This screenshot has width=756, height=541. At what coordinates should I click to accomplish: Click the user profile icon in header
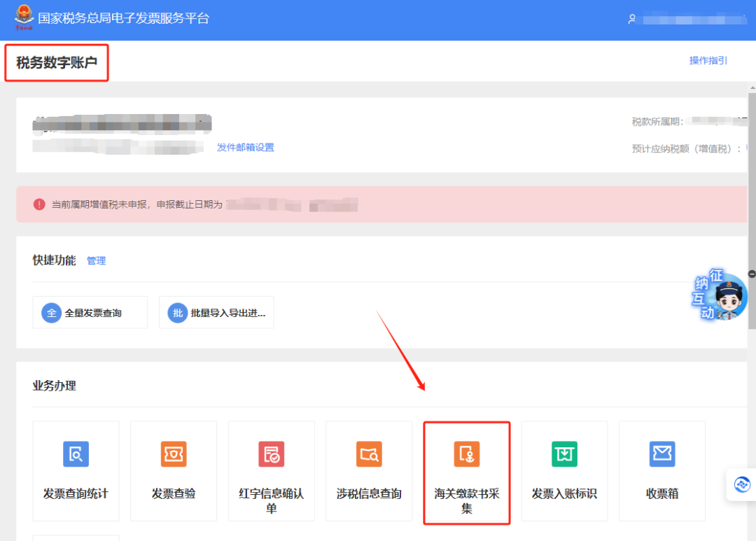(631, 20)
